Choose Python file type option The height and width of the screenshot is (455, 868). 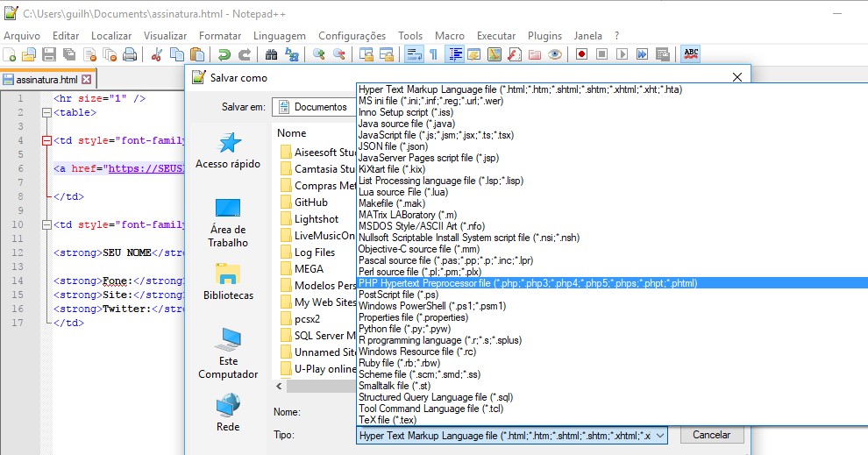click(612, 329)
